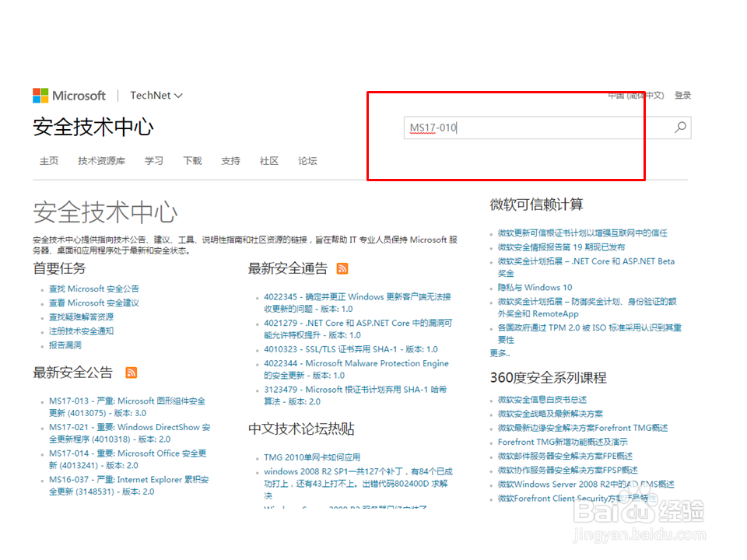
Task: Open the 技术资源库 menu item
Action: point(101,161)
